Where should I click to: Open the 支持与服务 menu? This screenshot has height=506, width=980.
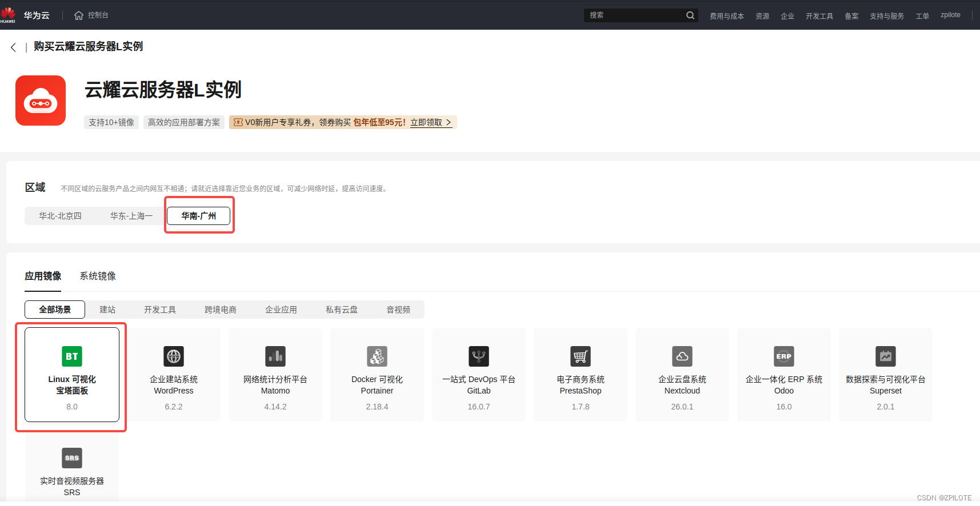click(x=887, y=16)
